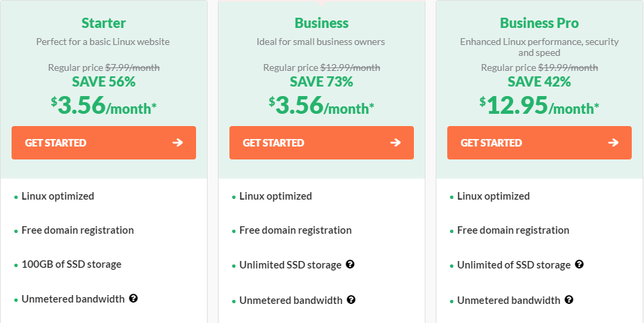Click arrow icon on Starter Get Started button
Image resolution: width=644 pixels, height=323 pixels.
(178, 142)
